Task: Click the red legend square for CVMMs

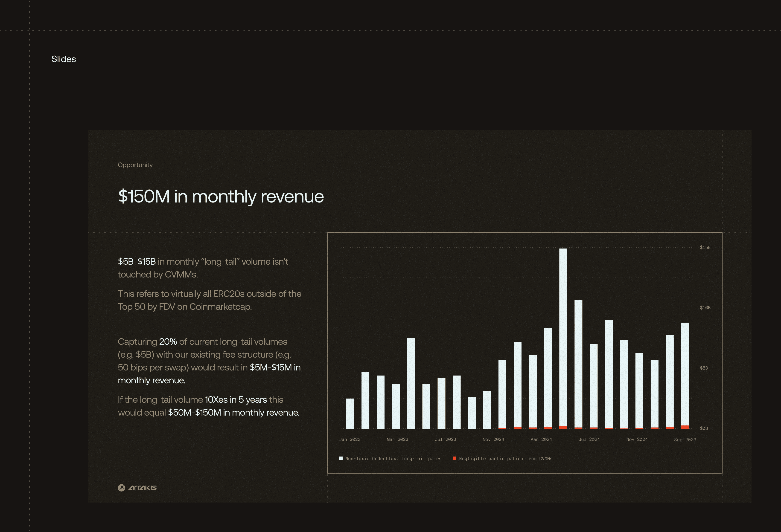Action: point(454,458)
